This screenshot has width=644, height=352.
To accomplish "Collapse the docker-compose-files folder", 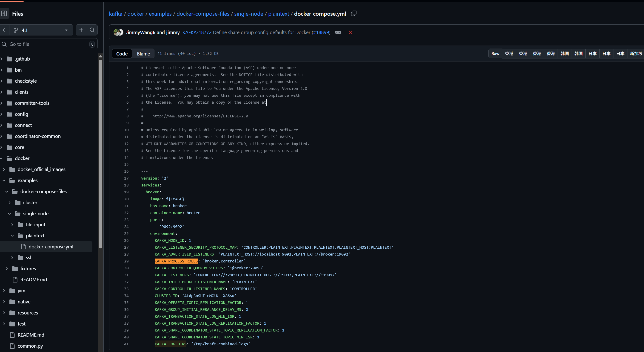I will pyautogui.click(x=7, y=192).
